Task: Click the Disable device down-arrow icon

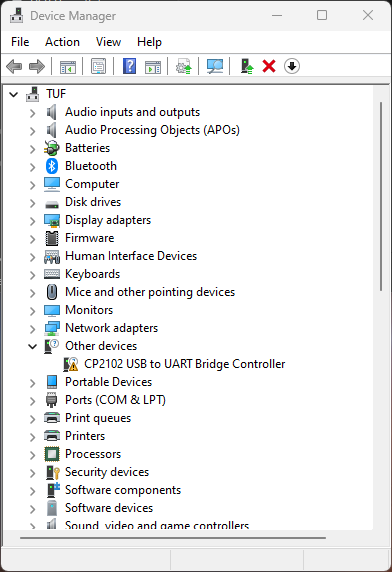Action: 292,66
